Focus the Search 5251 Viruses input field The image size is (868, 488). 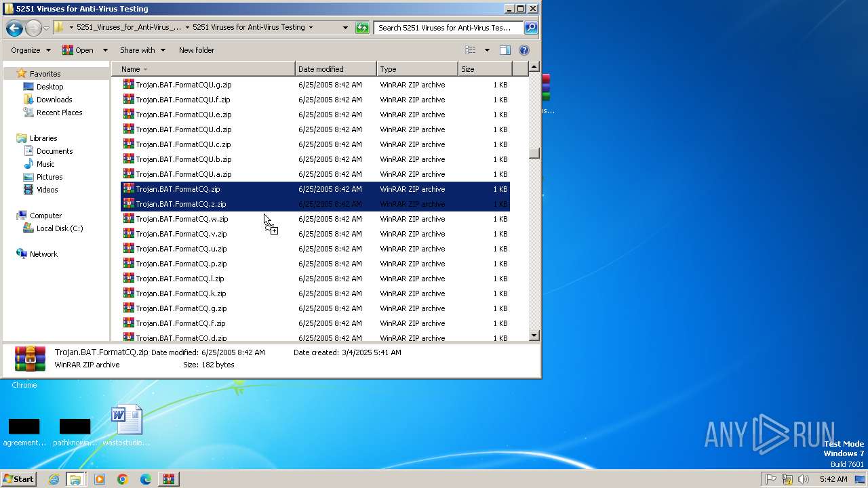pos(448,28)
